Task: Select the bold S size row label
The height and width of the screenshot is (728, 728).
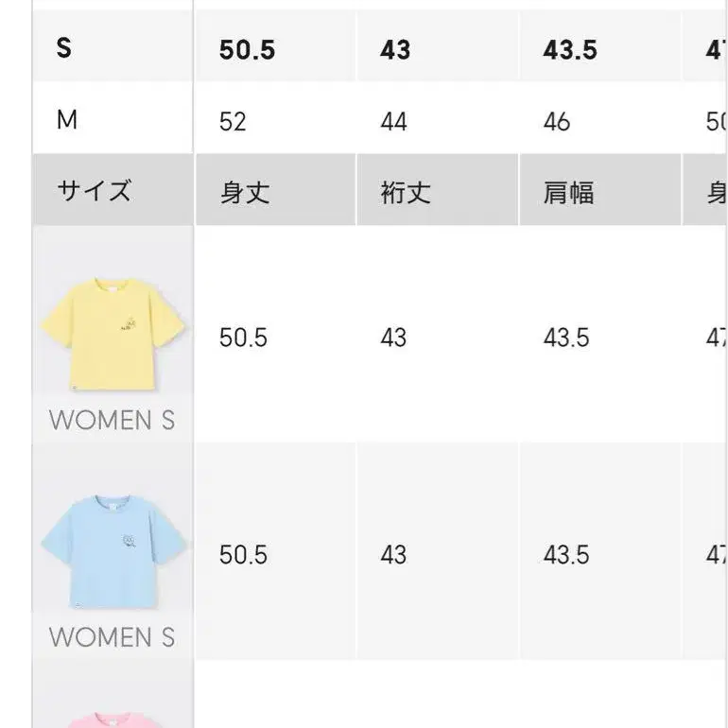Action: [64, 48]
